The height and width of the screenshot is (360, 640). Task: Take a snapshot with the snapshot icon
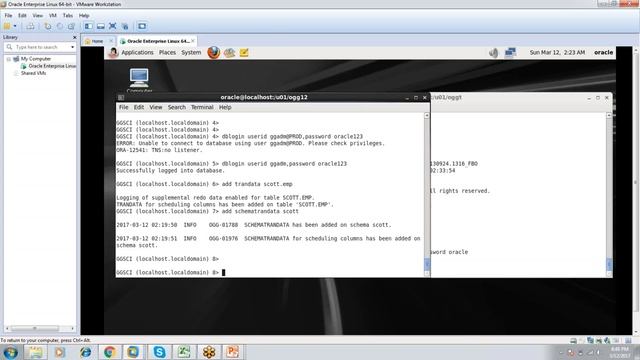(48, 26)
